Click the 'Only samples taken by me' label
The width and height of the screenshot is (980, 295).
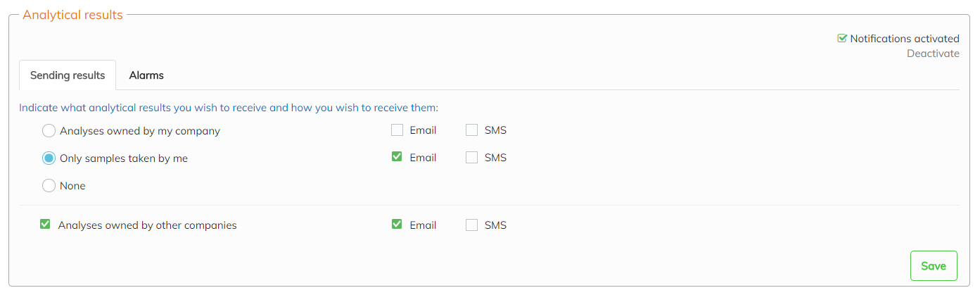tap(124, 159)
